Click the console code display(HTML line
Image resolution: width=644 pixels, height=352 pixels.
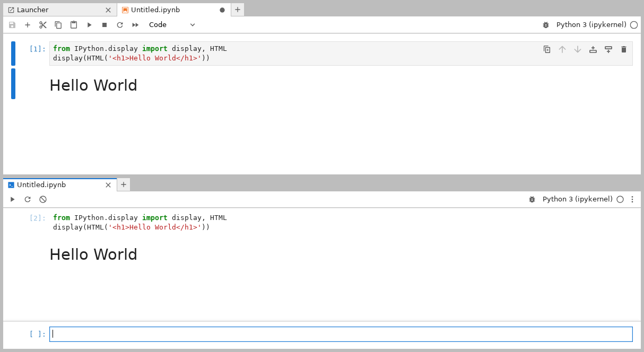point(132,227)
